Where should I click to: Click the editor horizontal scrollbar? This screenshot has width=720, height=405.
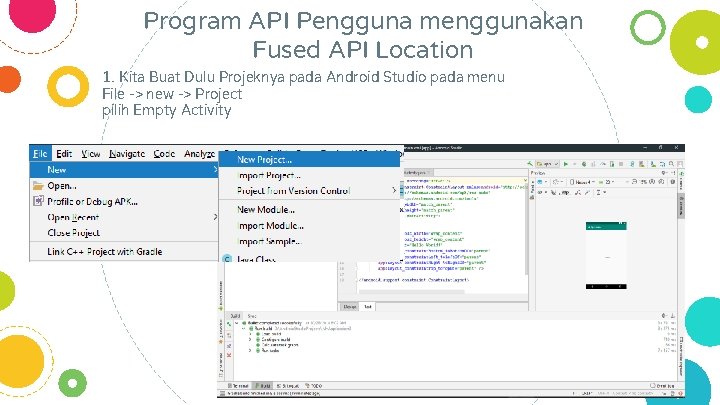pos(411,292)
